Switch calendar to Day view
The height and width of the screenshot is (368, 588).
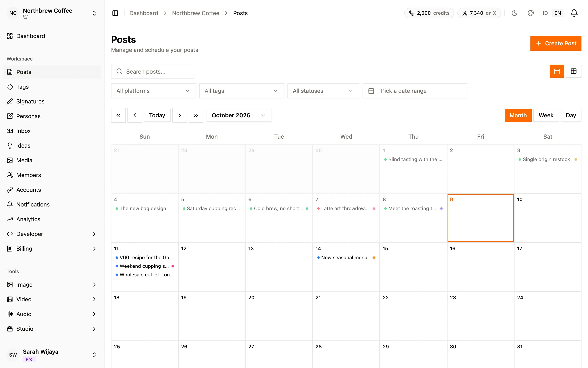pos(571,115)
